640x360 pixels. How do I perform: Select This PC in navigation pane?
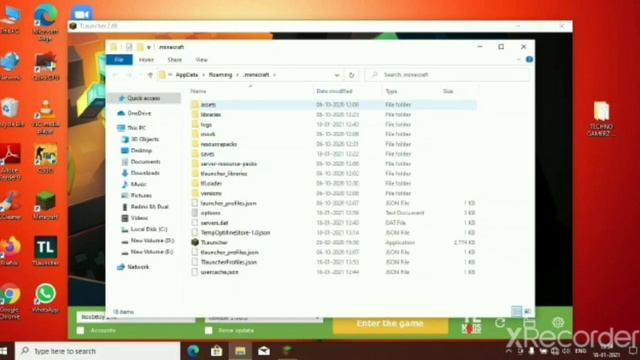pos(136,128)
